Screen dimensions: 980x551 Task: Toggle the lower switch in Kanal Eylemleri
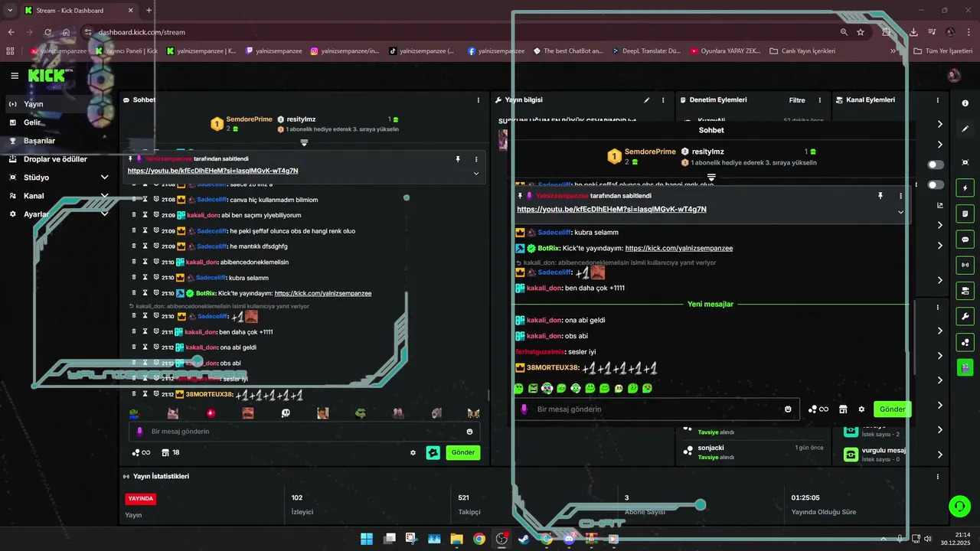click(x=936, y=184)
